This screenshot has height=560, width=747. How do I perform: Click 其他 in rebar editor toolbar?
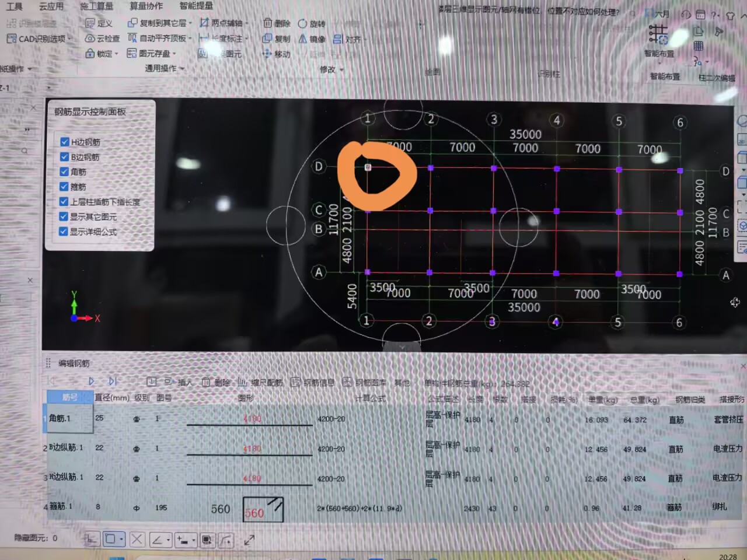click(402, 383)
